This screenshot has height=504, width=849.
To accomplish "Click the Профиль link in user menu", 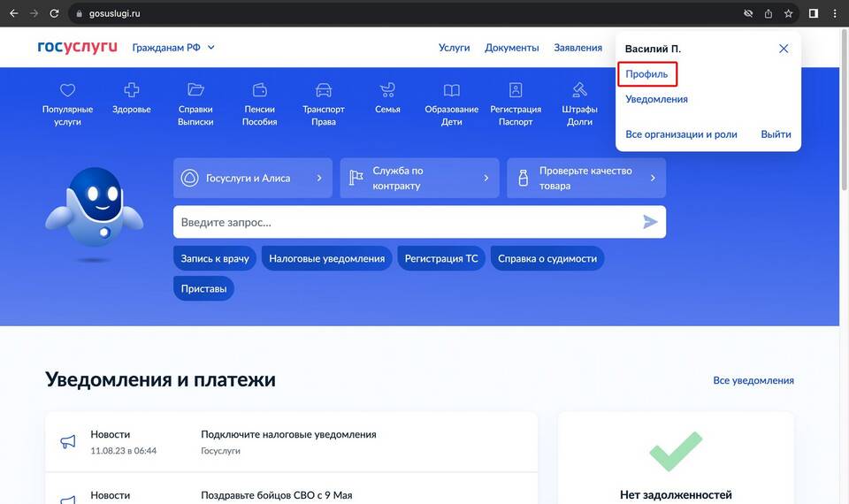I will click(646, 74).
